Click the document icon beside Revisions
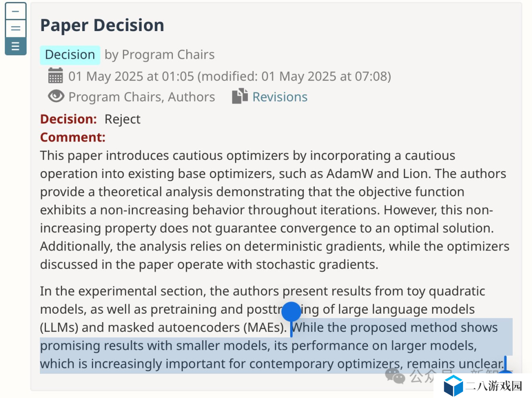The height and width of the screenshot is (398, 532). [240, 96]
